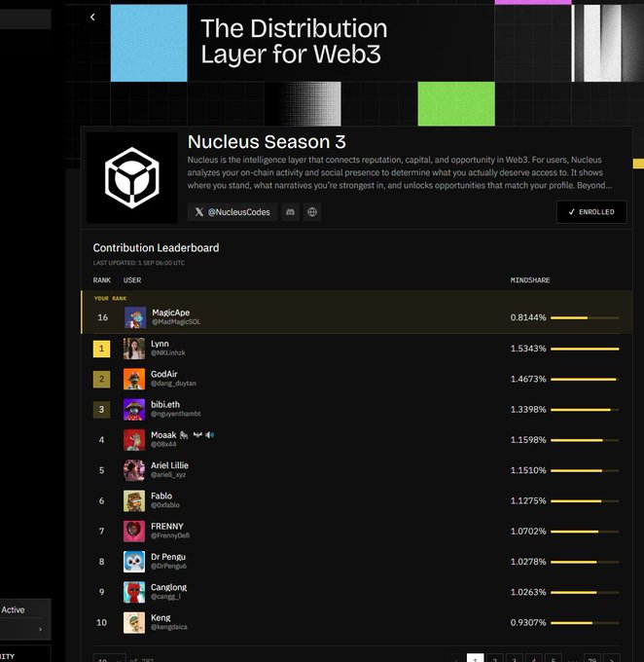Click the RANK column header
This screenshot has height=662, width=644.
[102, 280]
